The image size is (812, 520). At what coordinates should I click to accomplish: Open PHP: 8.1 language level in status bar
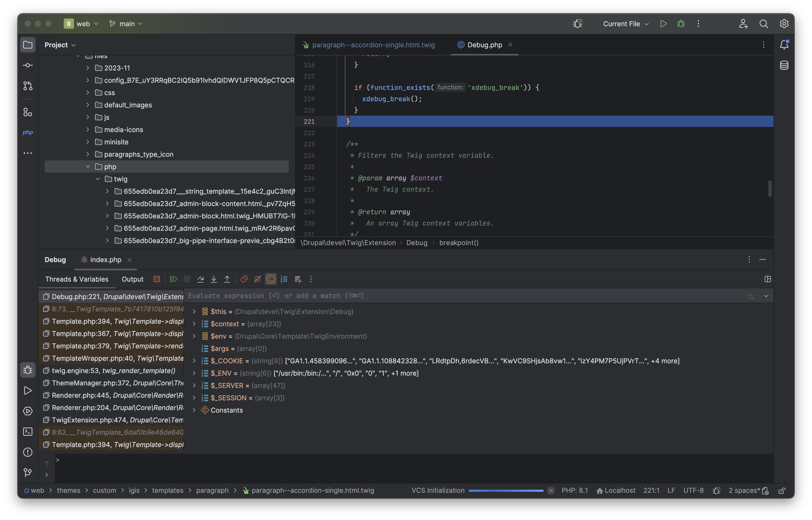point(574,490)
